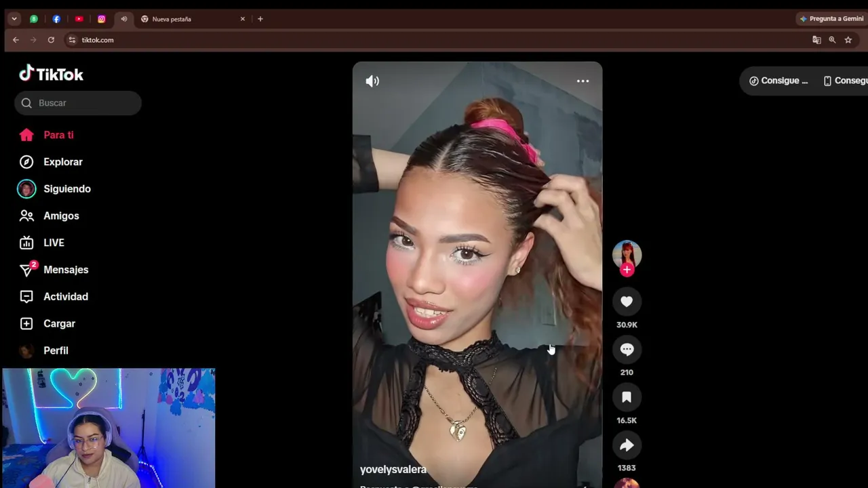The image size is (868, 488).
Task: Open the comments with the speech bubble icon
Action: 627,349
